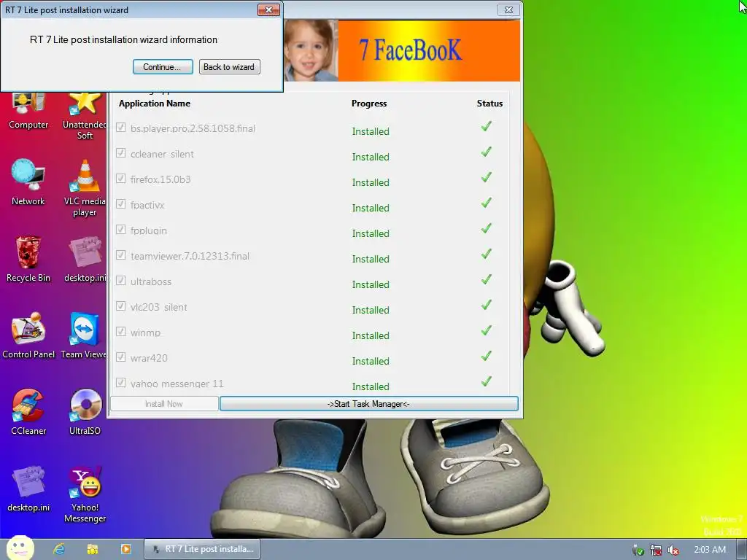Click Installed text in fpactivx row
Screen dimensions: 747x560
(x=371, y=208)
